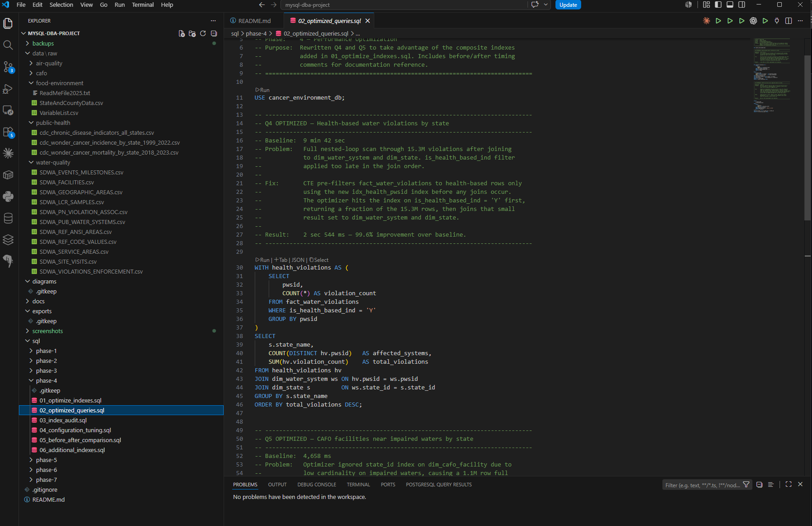812x526 pixels.
Task: Toggle the primary side bar visibility
Action: tap(718, 5)
